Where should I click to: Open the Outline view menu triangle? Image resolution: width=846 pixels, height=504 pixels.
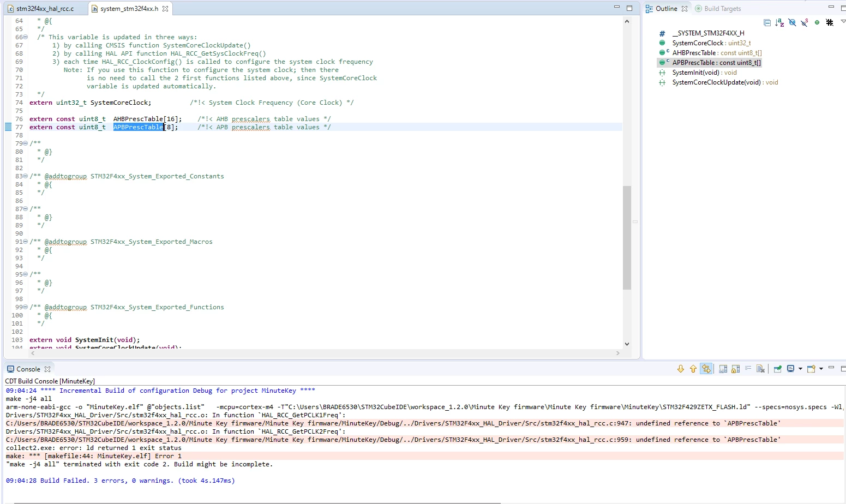(x=843, y=21)
